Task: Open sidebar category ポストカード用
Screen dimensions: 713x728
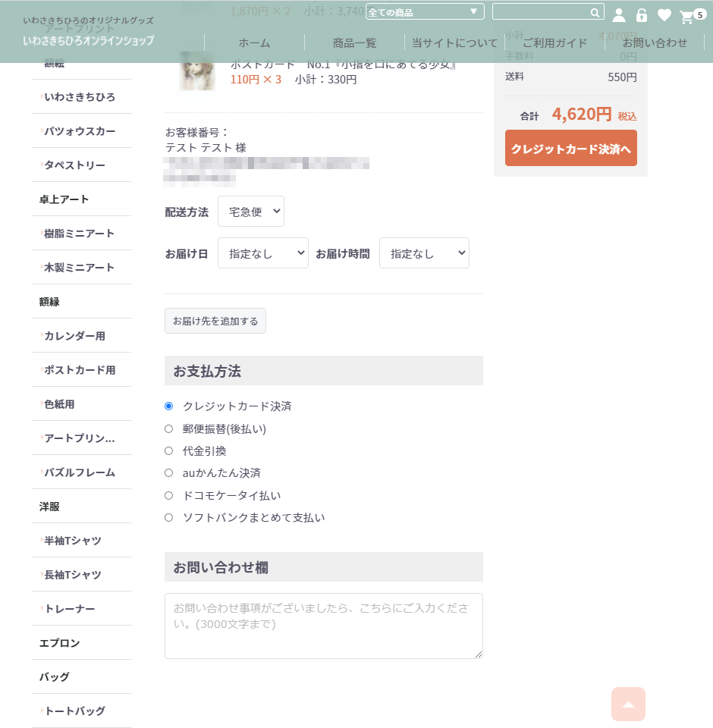Action: (x=81, y=369)
